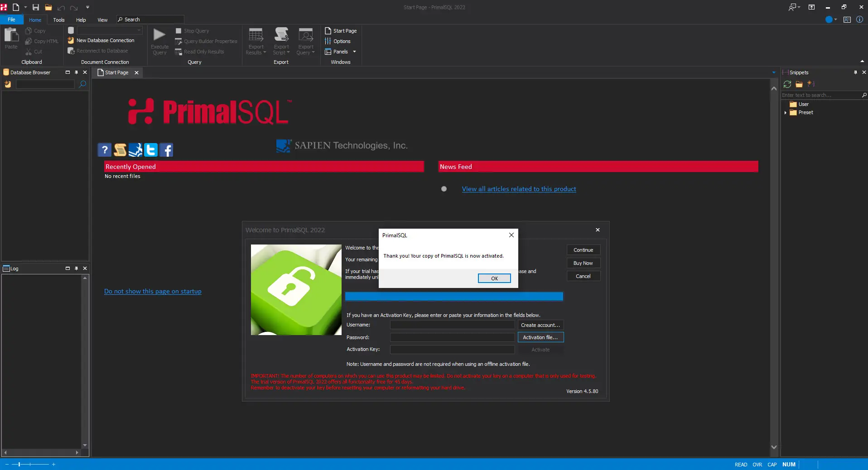Open the Export Results dropdown
Viewport: 868px width, 470px height.
point(256,41)
